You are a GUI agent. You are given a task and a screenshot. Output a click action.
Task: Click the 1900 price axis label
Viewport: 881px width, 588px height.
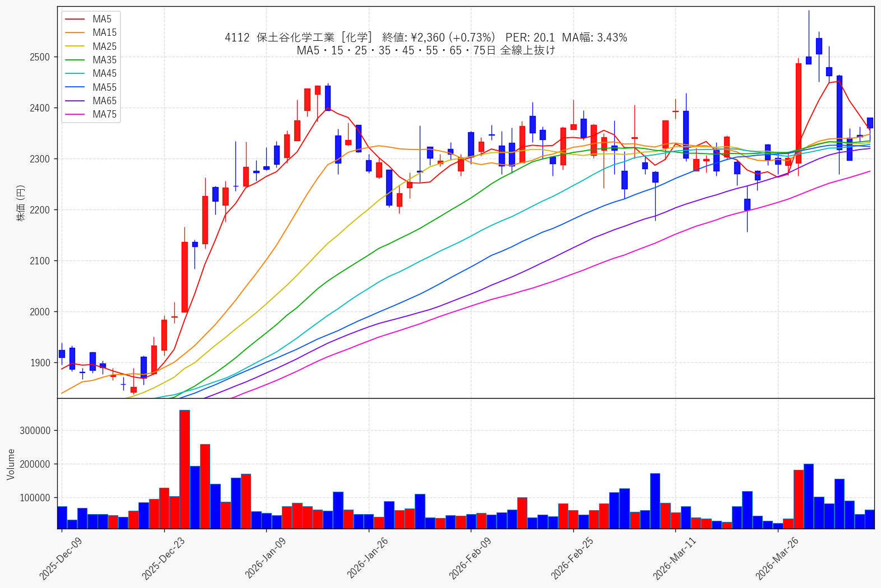tap(40, 363)
